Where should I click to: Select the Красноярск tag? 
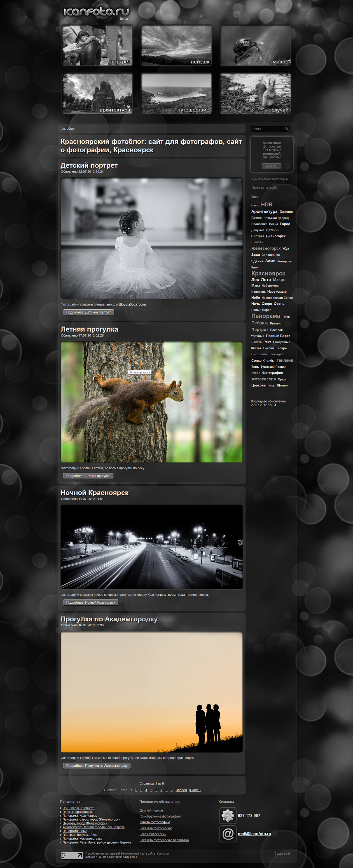(x=268, y=274)
